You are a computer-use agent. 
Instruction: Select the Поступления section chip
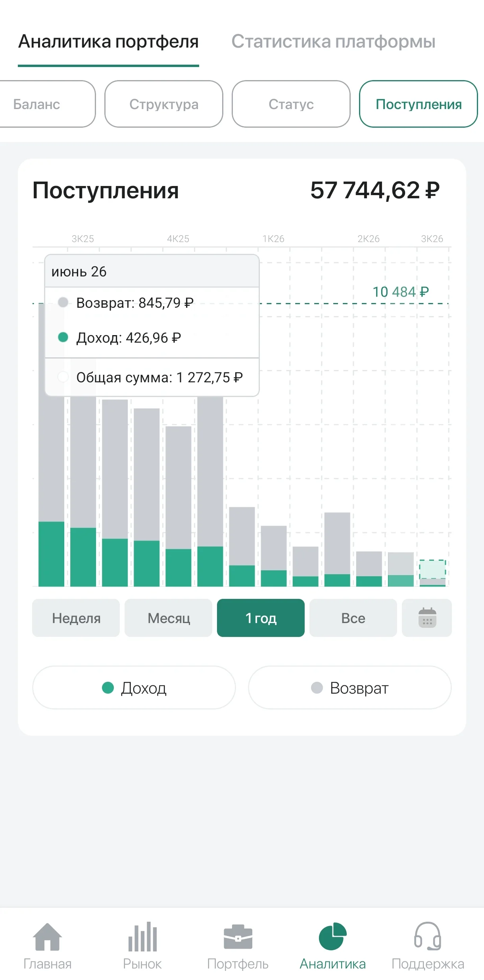coord(419,104)
